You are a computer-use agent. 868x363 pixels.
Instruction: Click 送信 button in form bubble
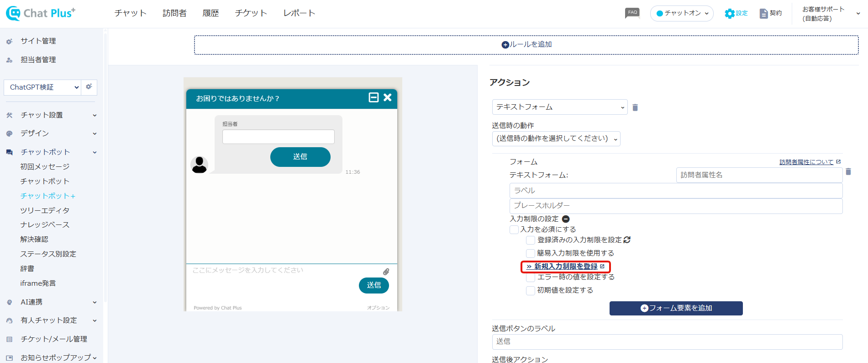coord(300,157)
